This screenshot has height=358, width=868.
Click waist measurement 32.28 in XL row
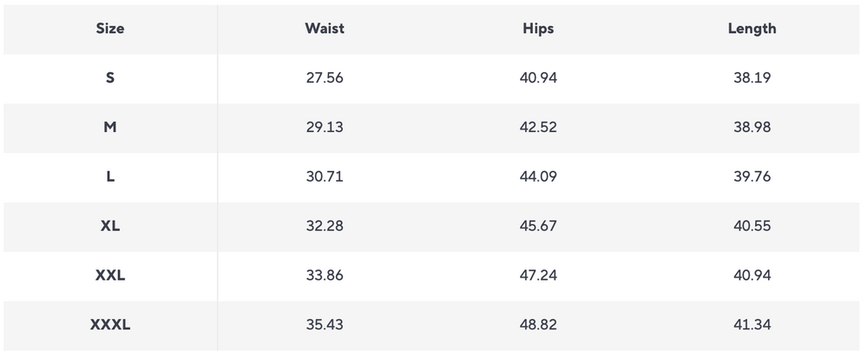(x=325, y=227)
